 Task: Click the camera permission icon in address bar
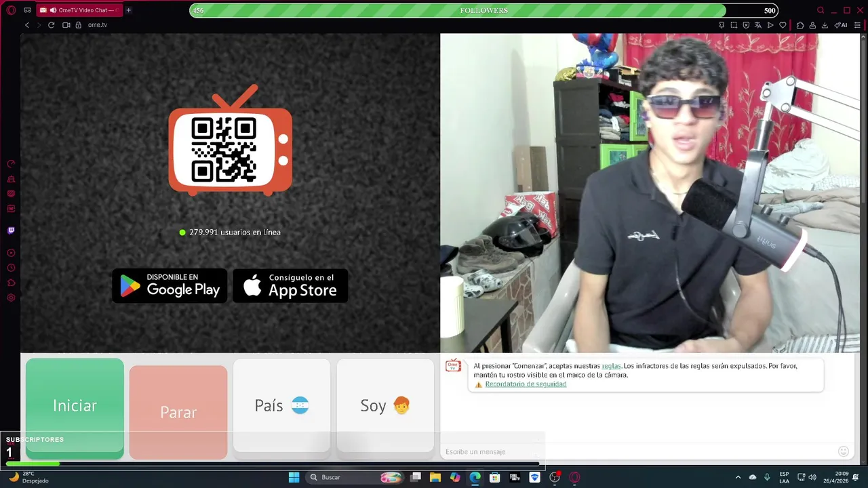[66, 25]
